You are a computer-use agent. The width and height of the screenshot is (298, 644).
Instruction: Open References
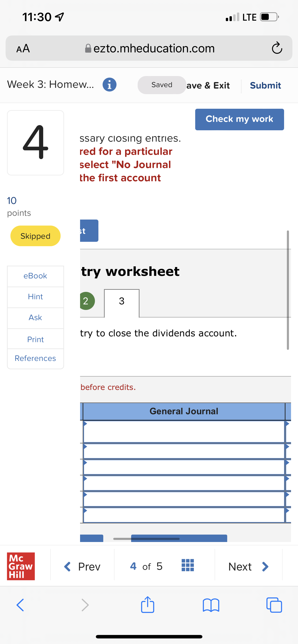[x=35, y=358]
